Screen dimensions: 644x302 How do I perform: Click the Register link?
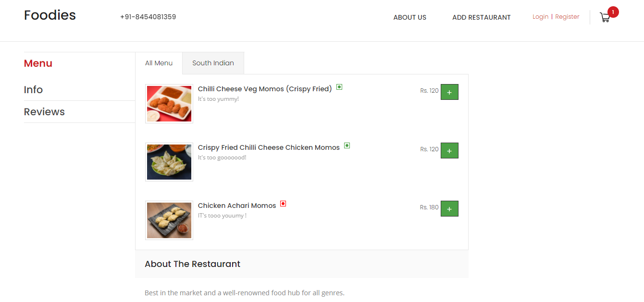(567, 16)
